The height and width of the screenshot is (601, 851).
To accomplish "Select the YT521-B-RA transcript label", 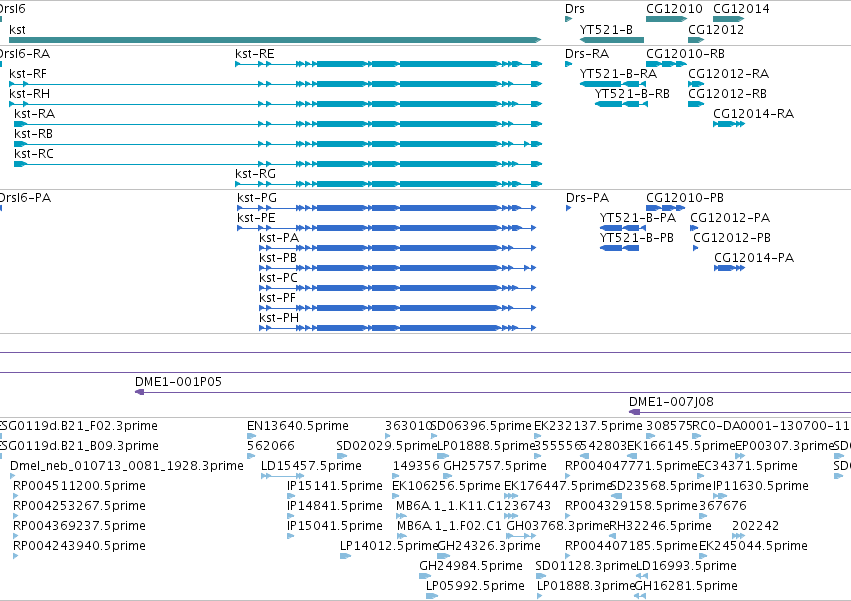I will tap(618, 74).
